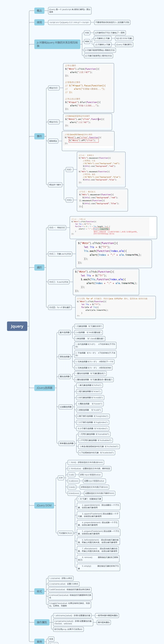The image size is (164, 644).
Task: Click the "3.addClass(value)" node
Action: coord(70,589)
